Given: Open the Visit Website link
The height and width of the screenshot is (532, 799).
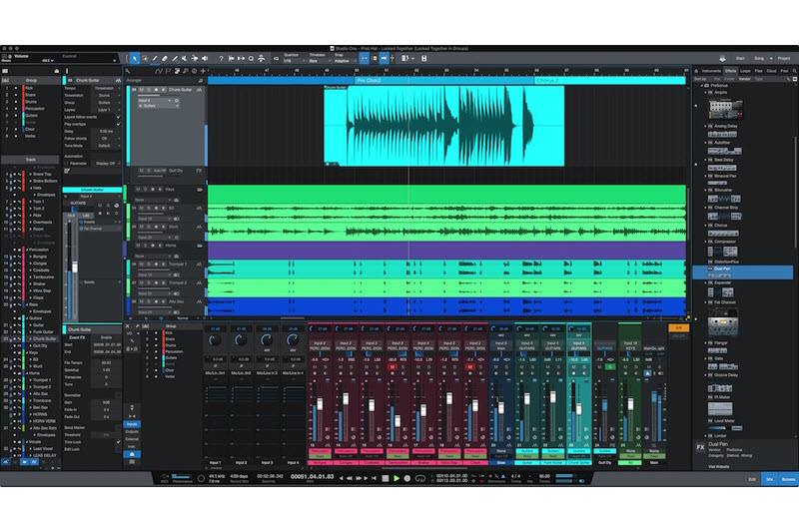Looking at the screenshot, I should [x=718, y=466].
